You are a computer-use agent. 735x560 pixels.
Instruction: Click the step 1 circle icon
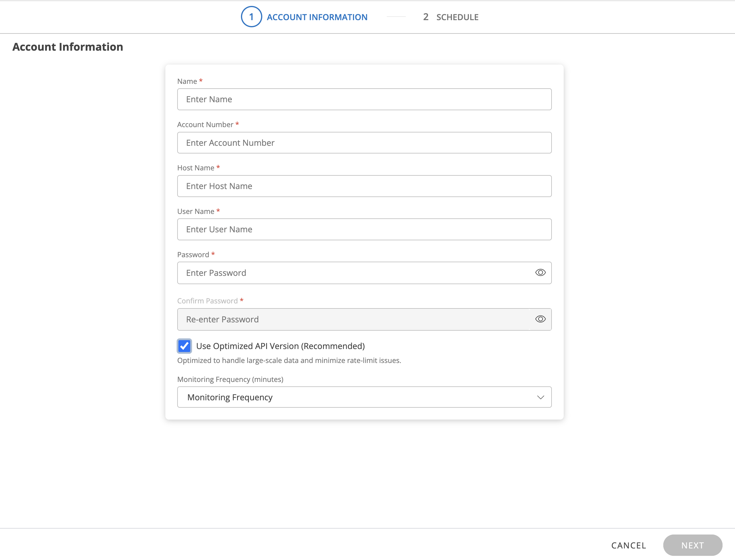click(251, 17)
